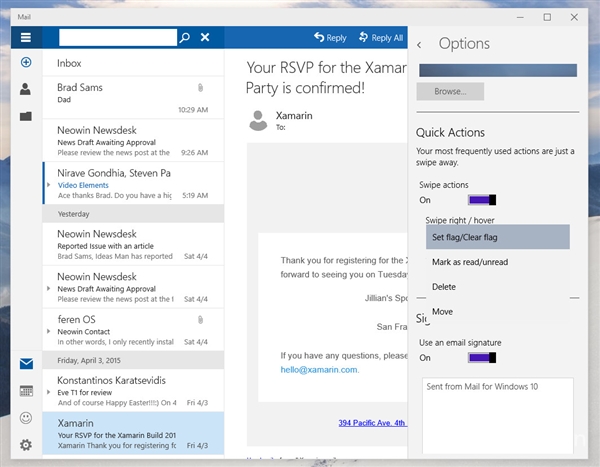
Task: Open the hamburger navigation menu
Action: pos(26,38)
